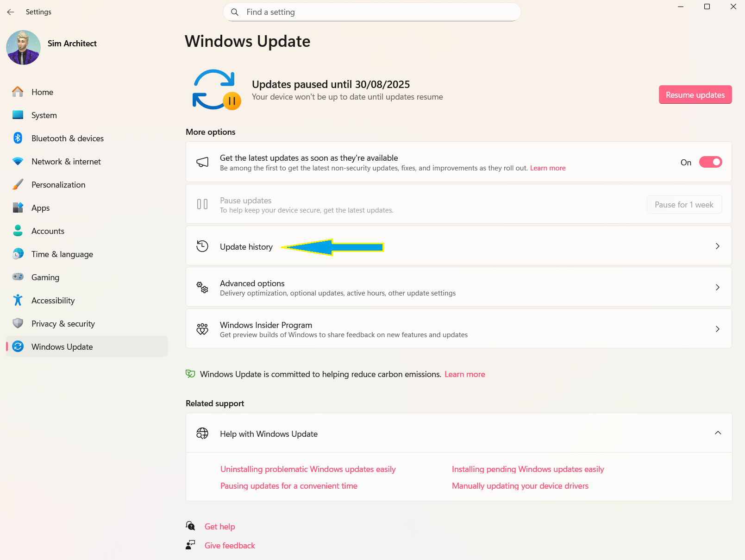Switch to the Accounts section
This screenshot has height=560, width=745.
tap(48, 231)
